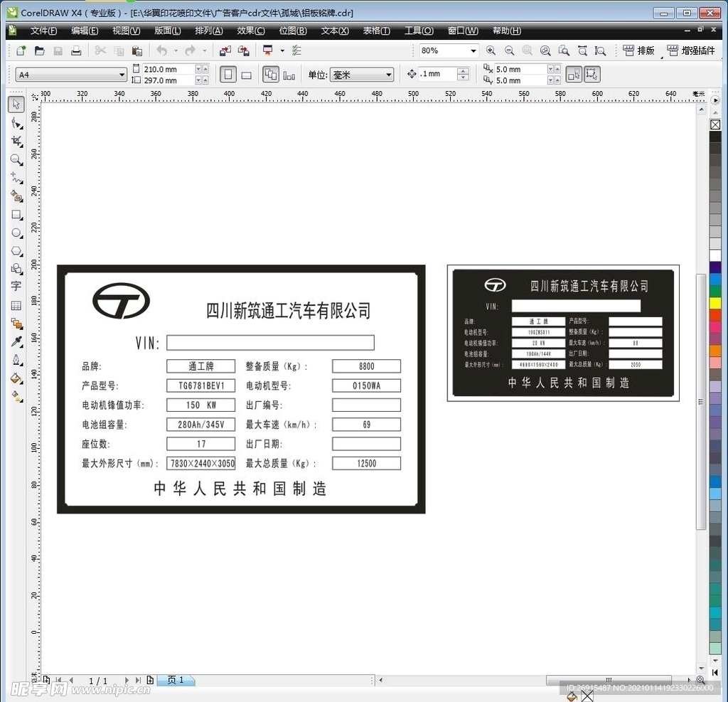Click the no-fill X swatch in palette

[x=715, y=124]
